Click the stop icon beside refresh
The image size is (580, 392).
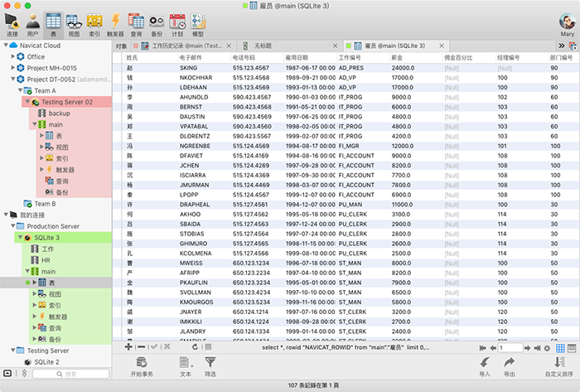(x=208, y=347)
